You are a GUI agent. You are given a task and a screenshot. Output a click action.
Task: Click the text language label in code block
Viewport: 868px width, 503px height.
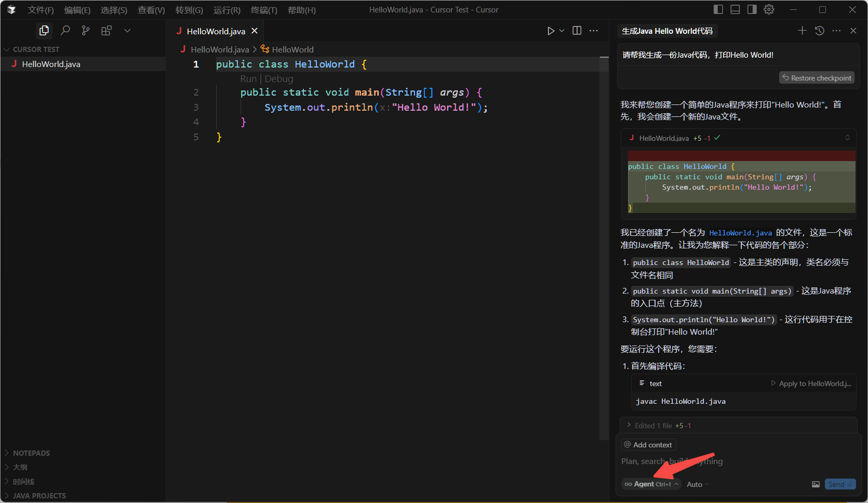pyautogui.click(x=656, y=383)
